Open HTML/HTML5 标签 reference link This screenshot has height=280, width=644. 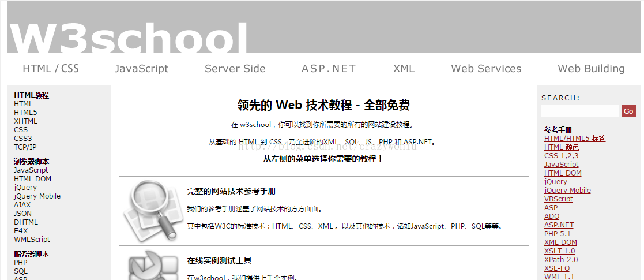[575, 139]
